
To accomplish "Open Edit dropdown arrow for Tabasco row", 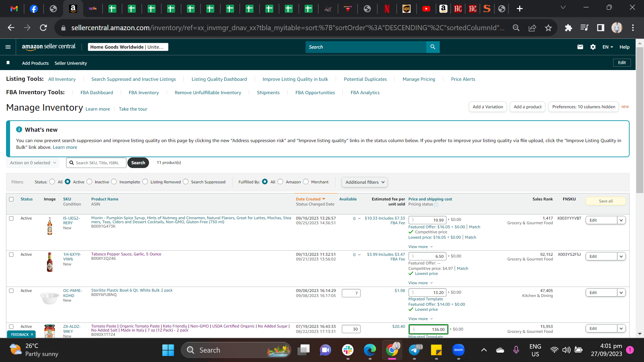I will pyautogui.click(x=621, y=256).
